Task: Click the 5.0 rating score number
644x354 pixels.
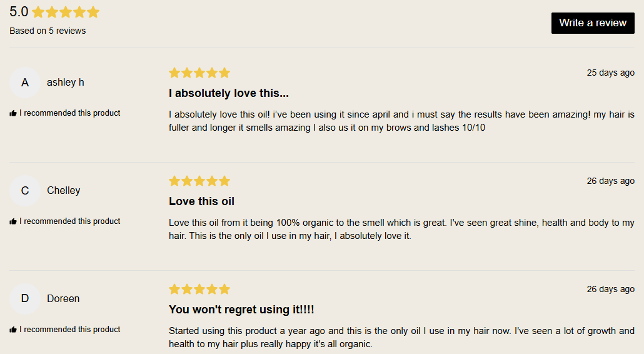Action: 19,12
